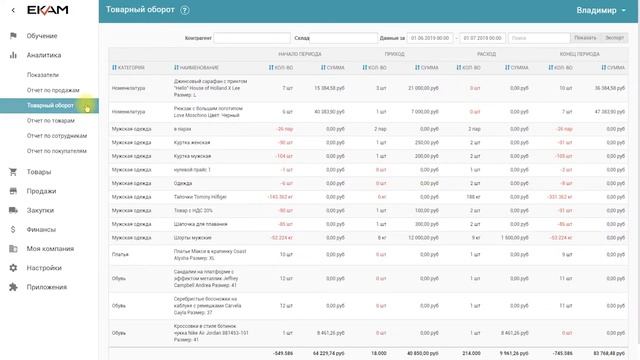Image resolution: width=640 pixels, height=360 pixels.
Task: Click Куртка мужская row name
Action: click(x=192, y=156)
